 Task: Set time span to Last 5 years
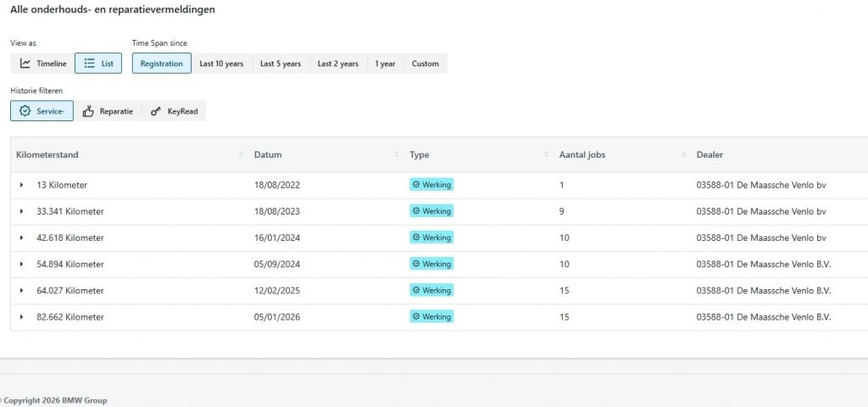coord(280,64)
